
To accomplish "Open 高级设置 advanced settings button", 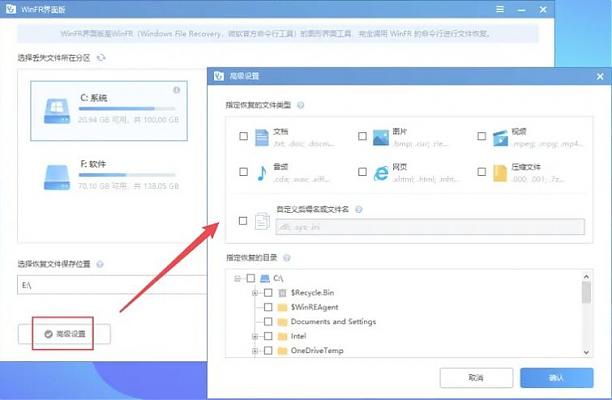I will 65,333.
